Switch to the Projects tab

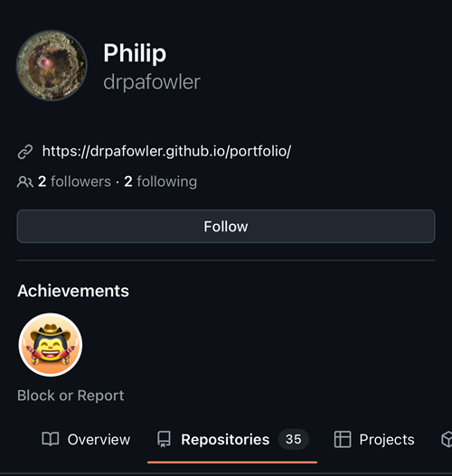click(x=374, y=439)
